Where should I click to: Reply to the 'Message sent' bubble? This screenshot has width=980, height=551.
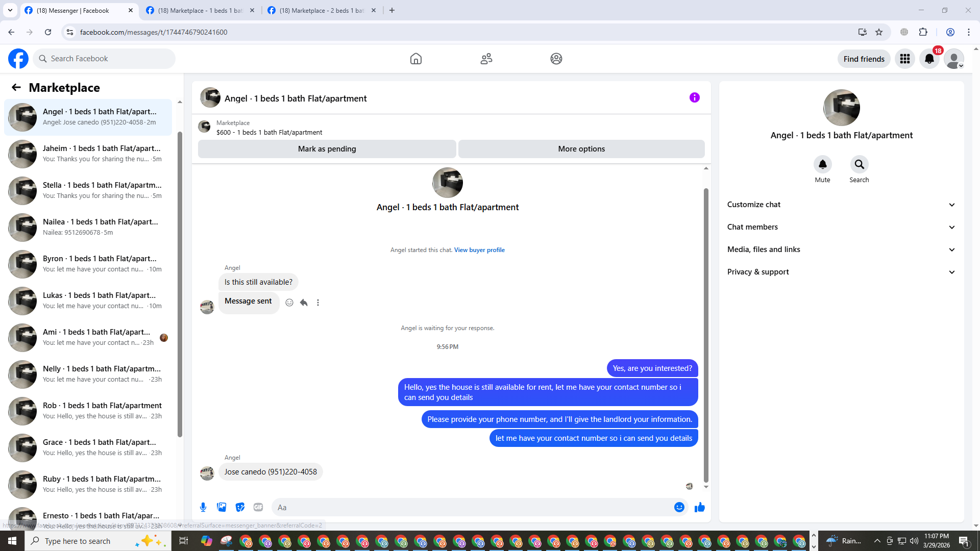(x=304, y=303)
